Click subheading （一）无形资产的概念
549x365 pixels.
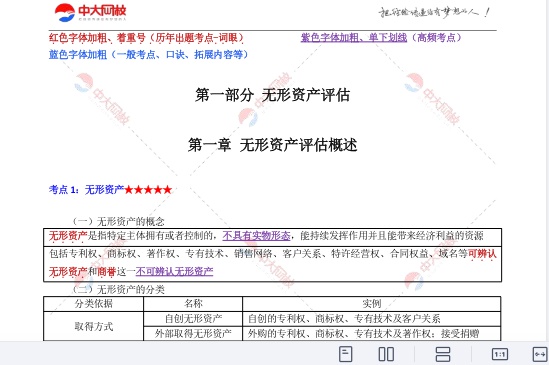(118, 221)
